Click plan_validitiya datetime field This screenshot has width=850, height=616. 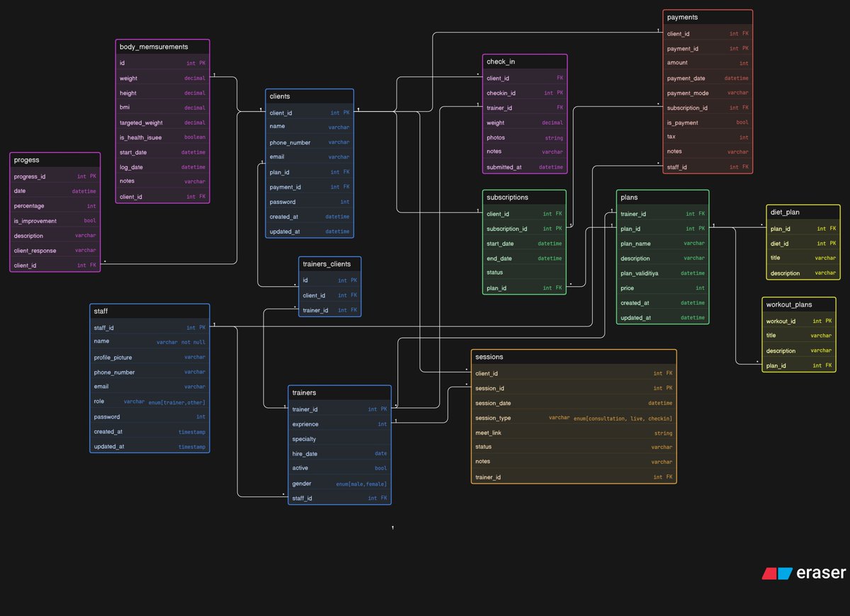click(x=662, y=273)
